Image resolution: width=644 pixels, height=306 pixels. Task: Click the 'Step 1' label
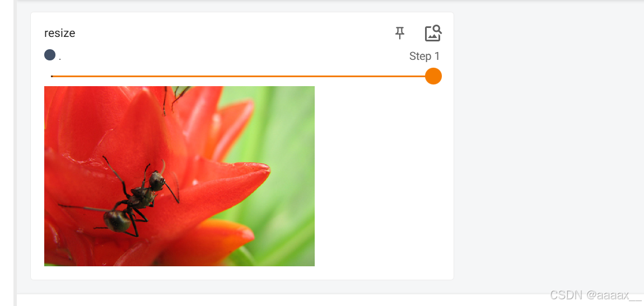point(424,56)
